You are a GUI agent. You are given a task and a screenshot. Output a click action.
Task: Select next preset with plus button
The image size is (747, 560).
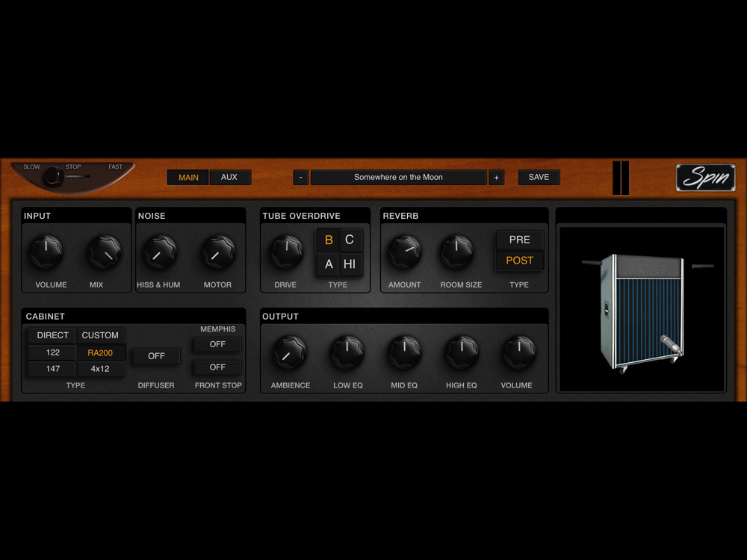coord(497,177)
